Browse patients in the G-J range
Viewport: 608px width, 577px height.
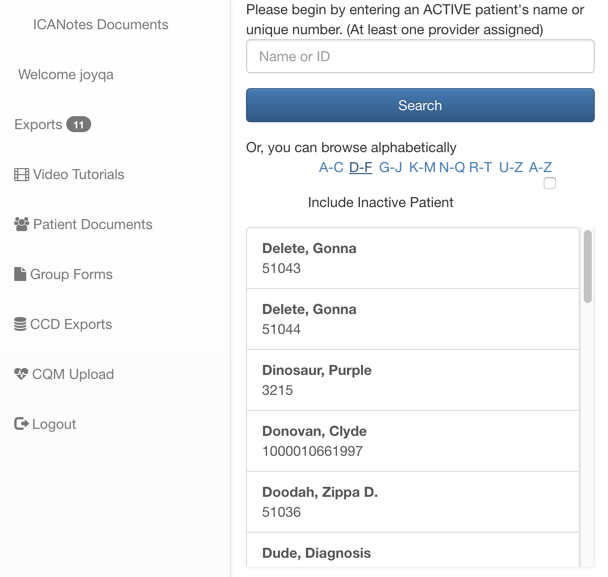click(x=390, y=168)
